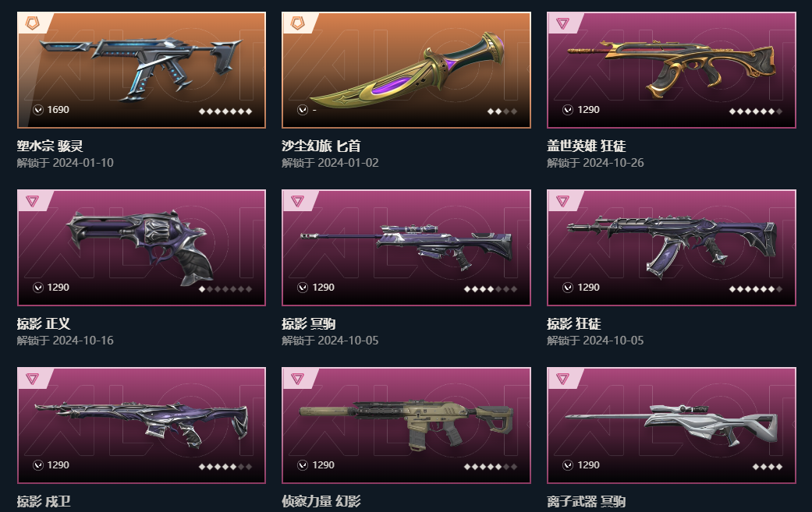Click the 侦察力量 幻影 skin name
Viewport: 812px width, 512px height.
321,501
